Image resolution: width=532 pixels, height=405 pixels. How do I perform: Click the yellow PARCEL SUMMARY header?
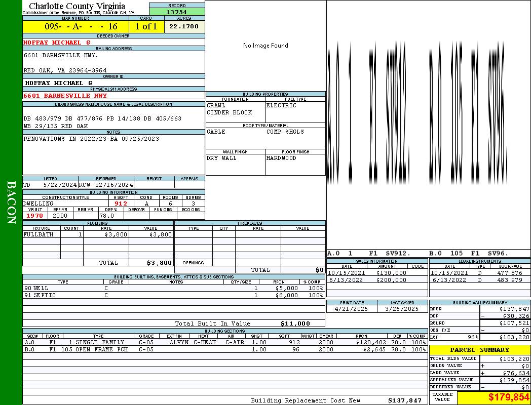pyautogui.click(x=479, y=350)
